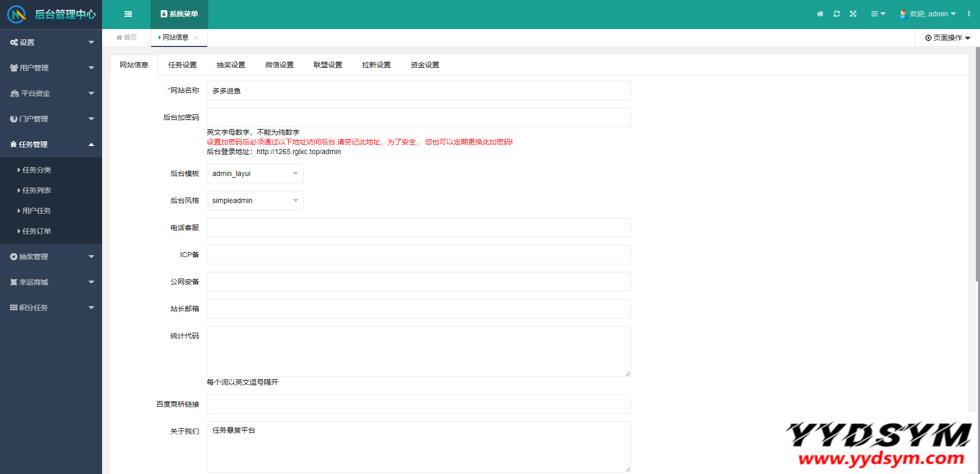The height and width of the screenshot is (474, 980).
Task: Switch to the 任务设置 tab
Action: (182, 65)
